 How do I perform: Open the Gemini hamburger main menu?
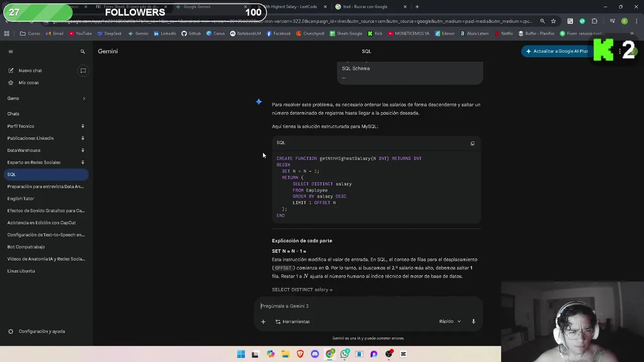11,51
